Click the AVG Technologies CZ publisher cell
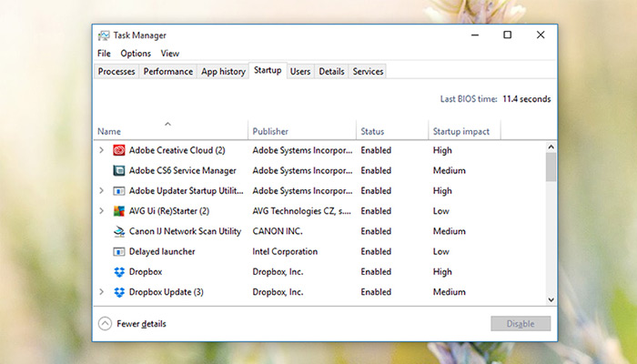Screen dimensions: 637x364 [301, 211]
